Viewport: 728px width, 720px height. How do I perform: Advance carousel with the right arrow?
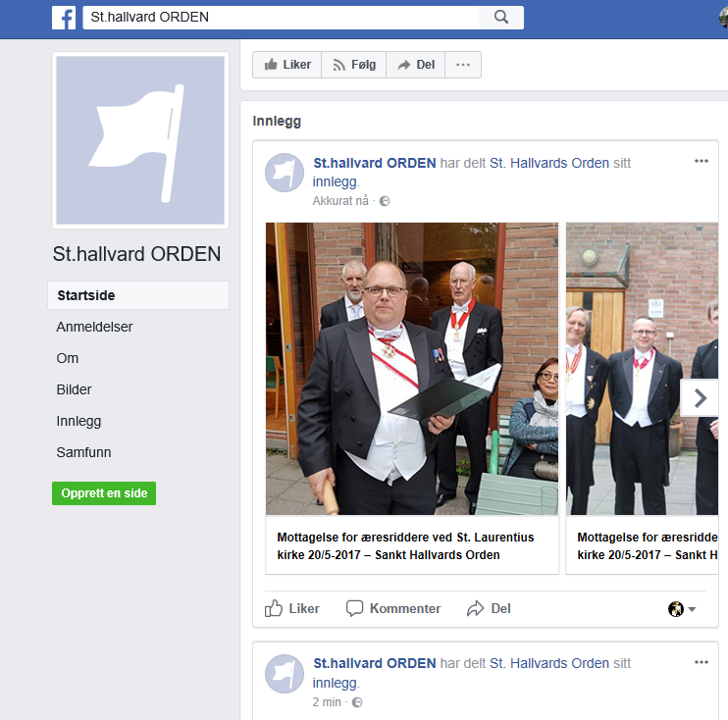click(x=700, y=398)
